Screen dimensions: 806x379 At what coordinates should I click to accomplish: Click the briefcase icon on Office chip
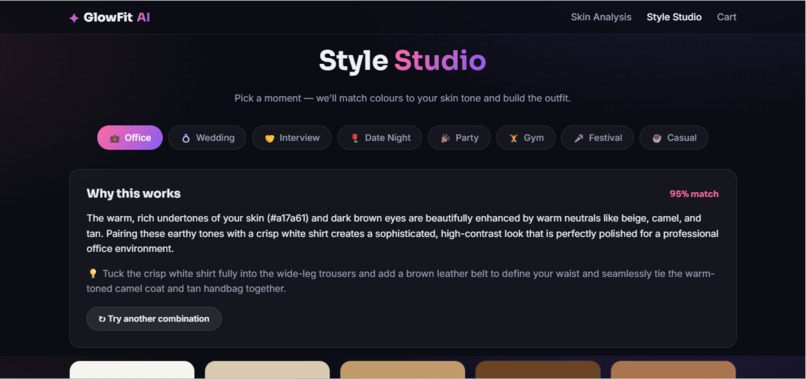115,138
